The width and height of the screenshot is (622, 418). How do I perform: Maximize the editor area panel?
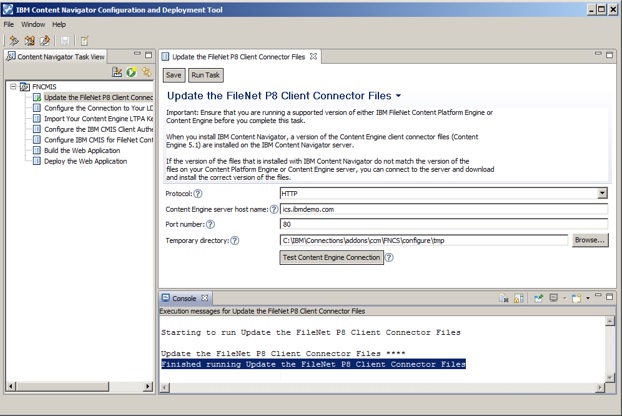tap(610, 55)
